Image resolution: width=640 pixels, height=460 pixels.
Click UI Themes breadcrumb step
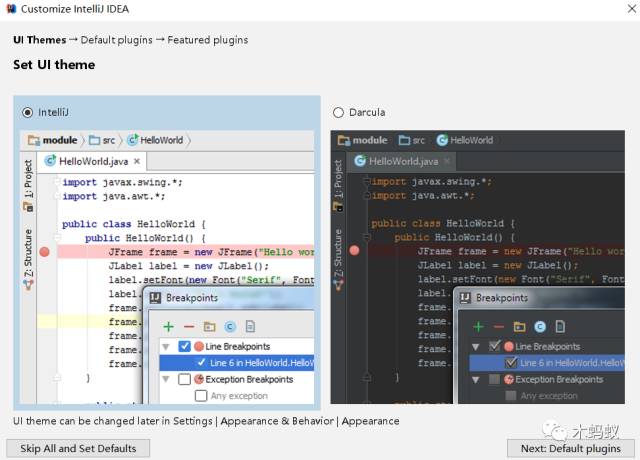point(40,40)
